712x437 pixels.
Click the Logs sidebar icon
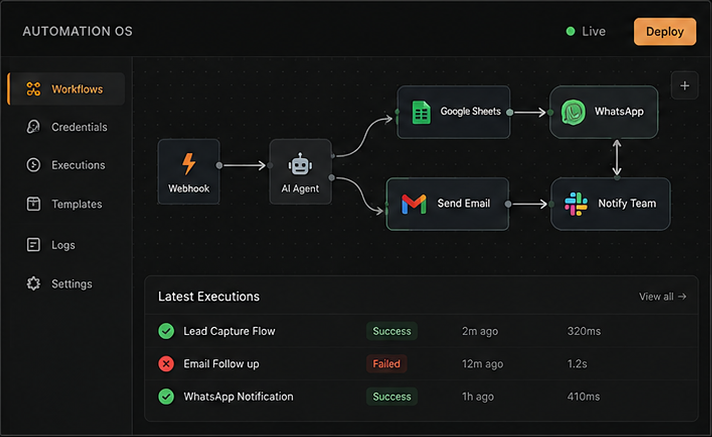(33, 245)
